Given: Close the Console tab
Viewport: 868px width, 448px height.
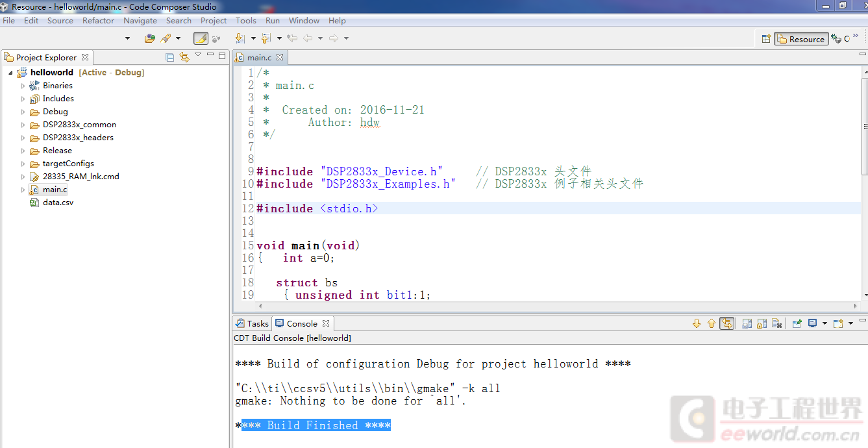Looking at the screenshot, I should point(326,323).
